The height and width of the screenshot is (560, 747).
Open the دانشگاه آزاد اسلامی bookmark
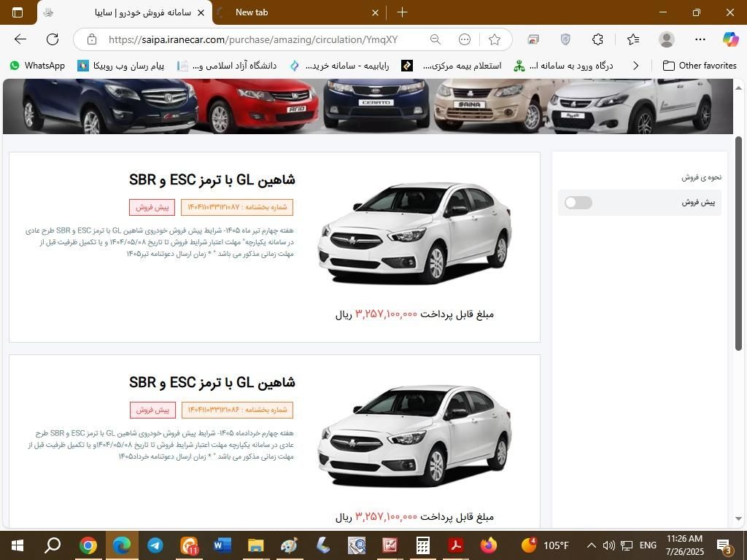click(226, 66)
